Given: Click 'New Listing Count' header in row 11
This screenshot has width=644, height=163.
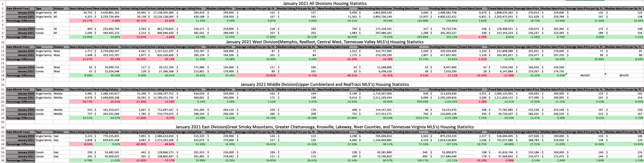Looking at the screenshot, I should (x=81, y=47).
